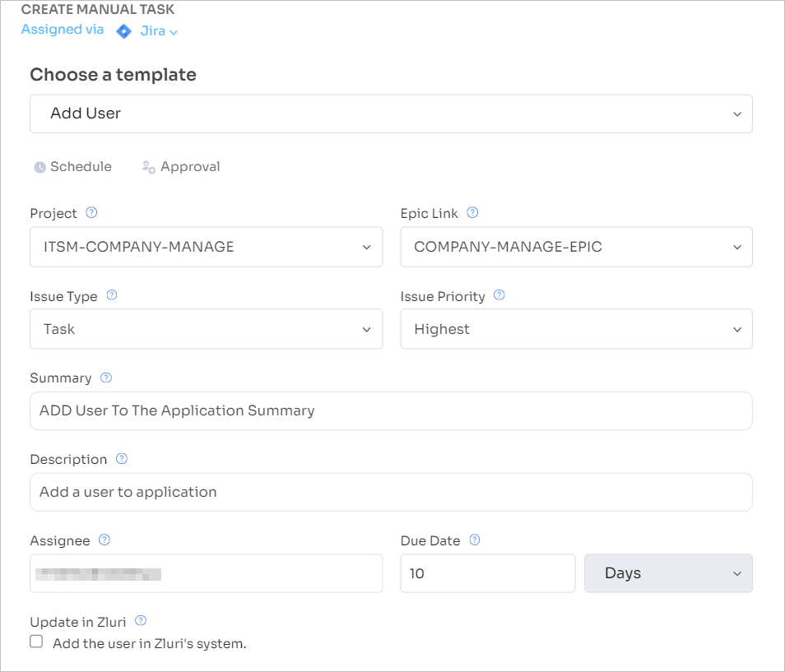Open the Jira assigned-via dropdown
This screenshot has width=785, height=672.
coord(159,31)
